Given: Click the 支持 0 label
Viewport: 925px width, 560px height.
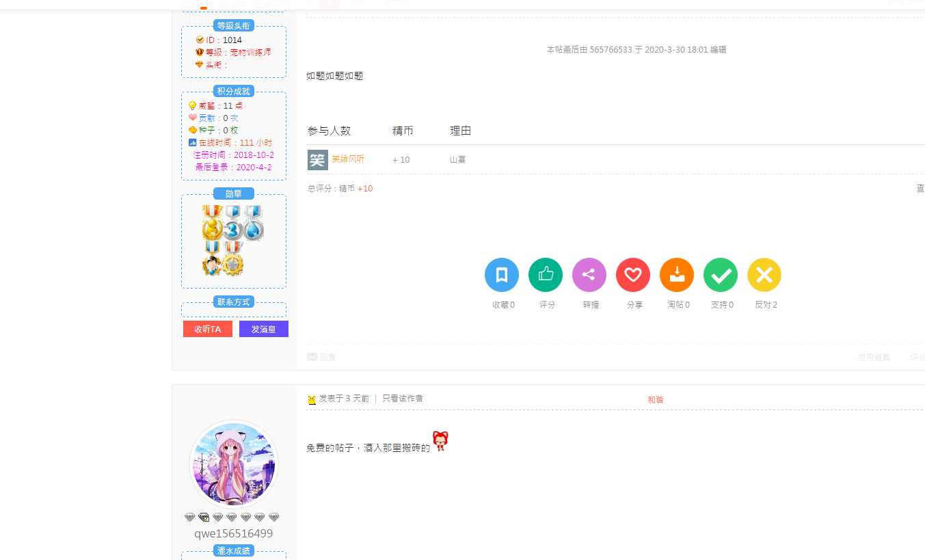Looking at the screenshot, I should pyautogui.click(x=722, y=305).
